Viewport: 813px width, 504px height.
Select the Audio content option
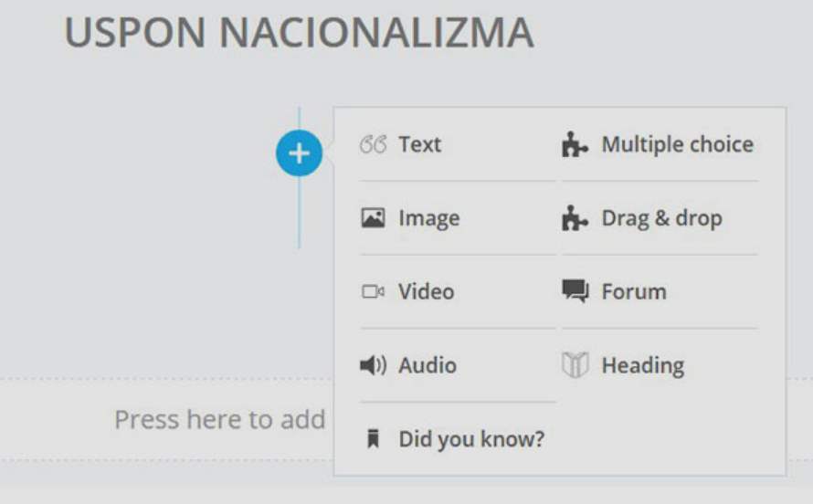coord(427,366)
